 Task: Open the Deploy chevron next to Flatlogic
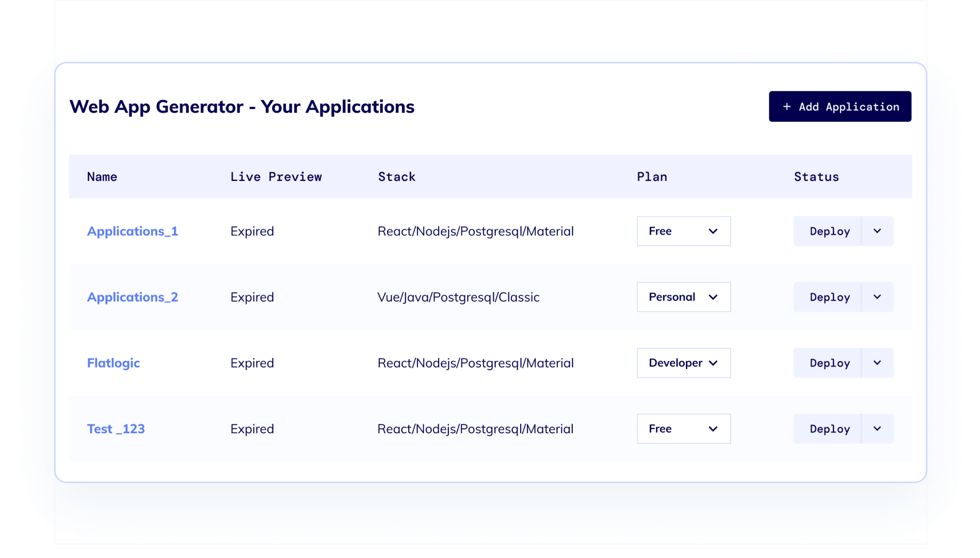[876, 363]
